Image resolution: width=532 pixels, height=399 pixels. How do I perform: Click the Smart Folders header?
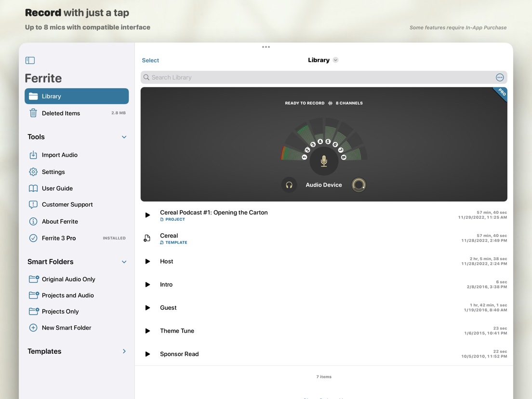[50, 262]
